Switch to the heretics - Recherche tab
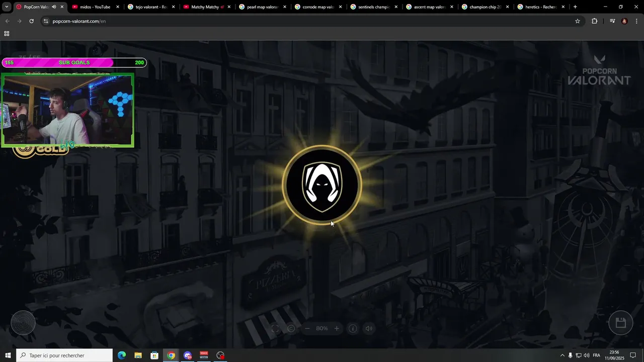The image size is (644, 362). 540,7
